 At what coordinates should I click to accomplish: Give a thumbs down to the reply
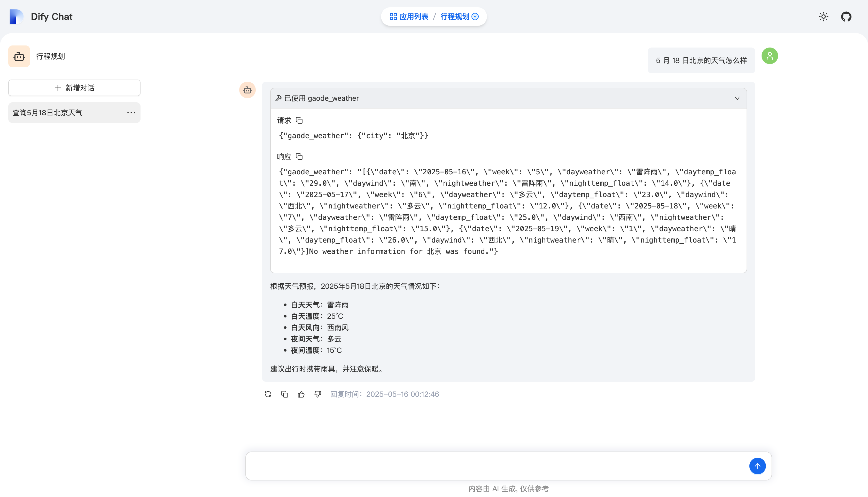click(x=317, y=394)
